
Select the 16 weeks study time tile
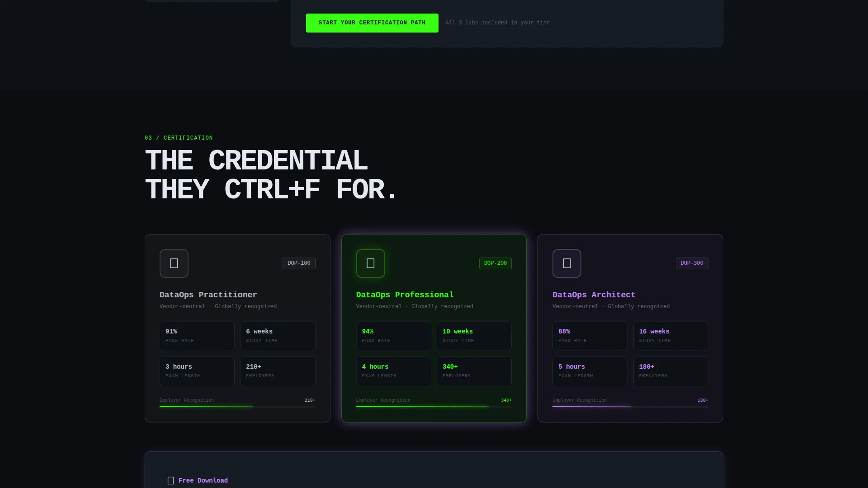[x=671, y=336]
